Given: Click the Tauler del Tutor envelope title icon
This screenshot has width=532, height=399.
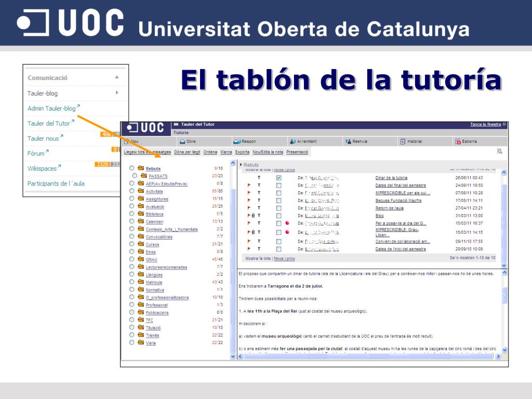Looking at the screenshot, I should tap(176, 125).
